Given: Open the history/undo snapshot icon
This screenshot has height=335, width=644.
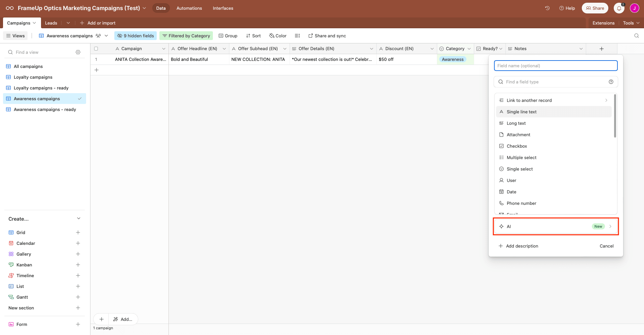Looking at the screenshot, I should click(x=547, y=8).
